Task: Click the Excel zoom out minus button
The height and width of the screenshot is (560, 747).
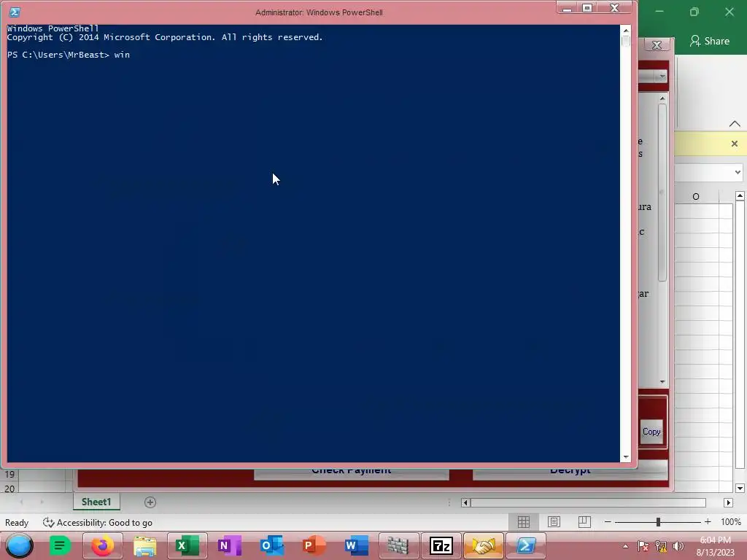Action: (x=608, y=522)
